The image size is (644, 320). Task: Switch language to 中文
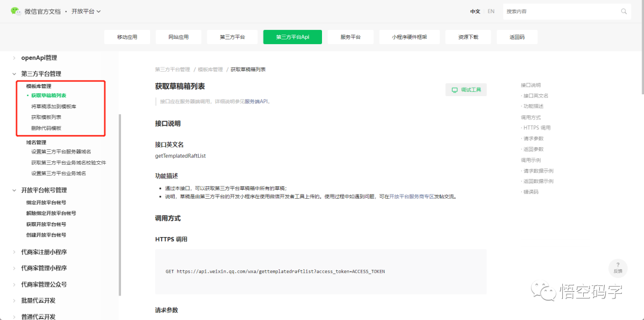coord(475,11)
